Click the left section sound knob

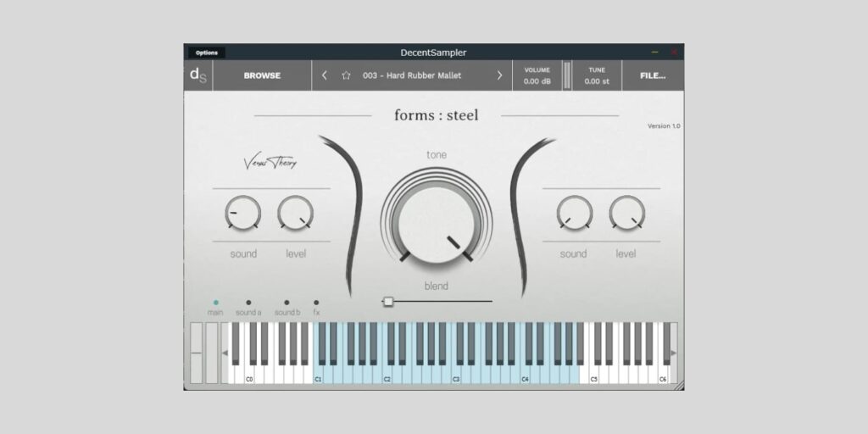[243, 213]
